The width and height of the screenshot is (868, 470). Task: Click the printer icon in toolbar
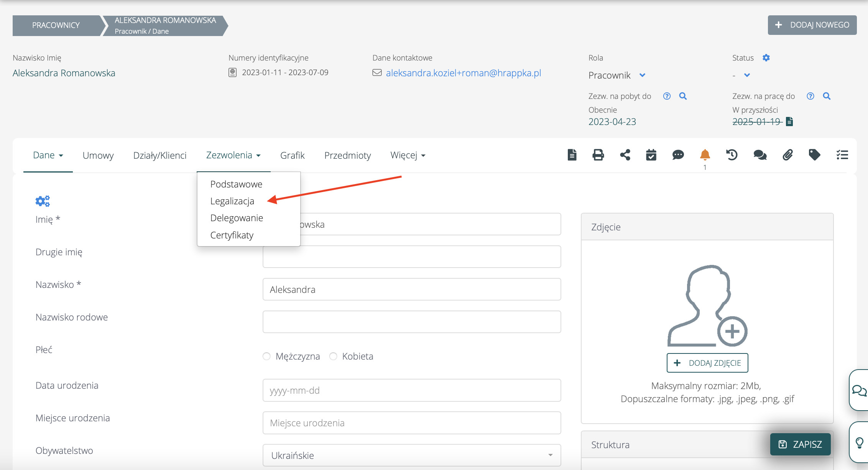tap(598, 155)
